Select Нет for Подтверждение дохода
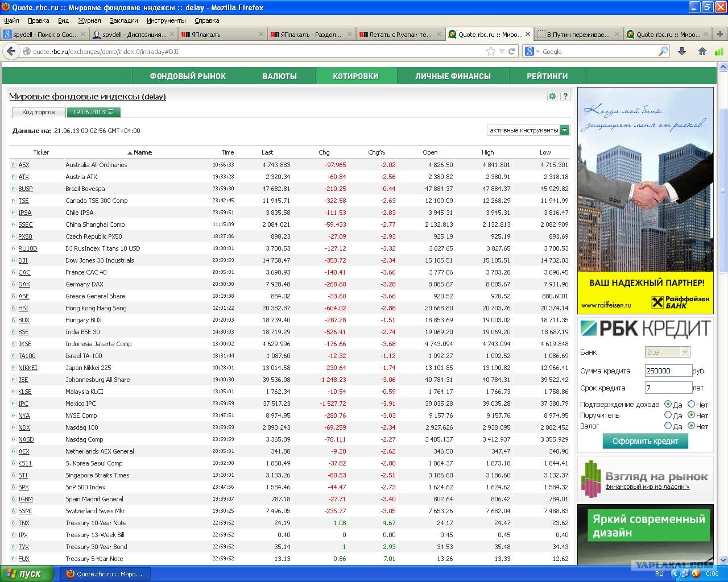 click(691, 404)
